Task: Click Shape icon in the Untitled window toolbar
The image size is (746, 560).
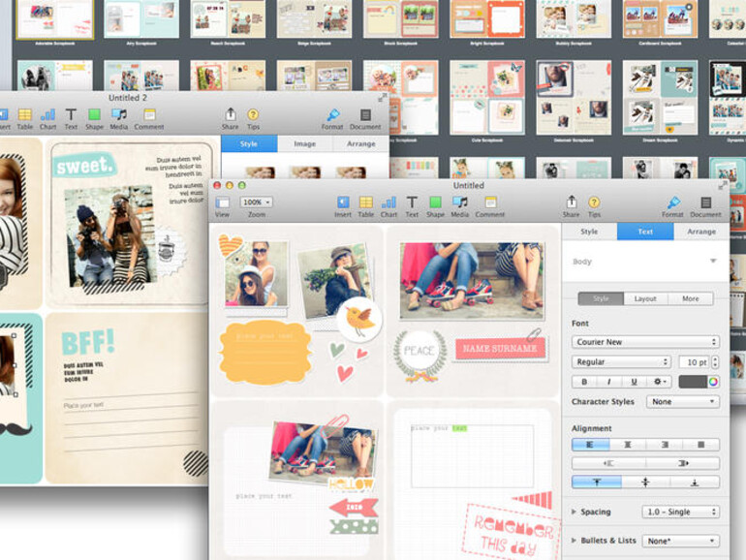Action: pos(435,202)
